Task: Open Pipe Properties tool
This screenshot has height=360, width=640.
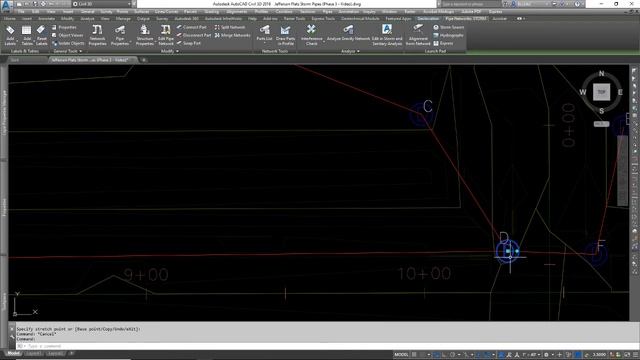Action: point(120,35)
